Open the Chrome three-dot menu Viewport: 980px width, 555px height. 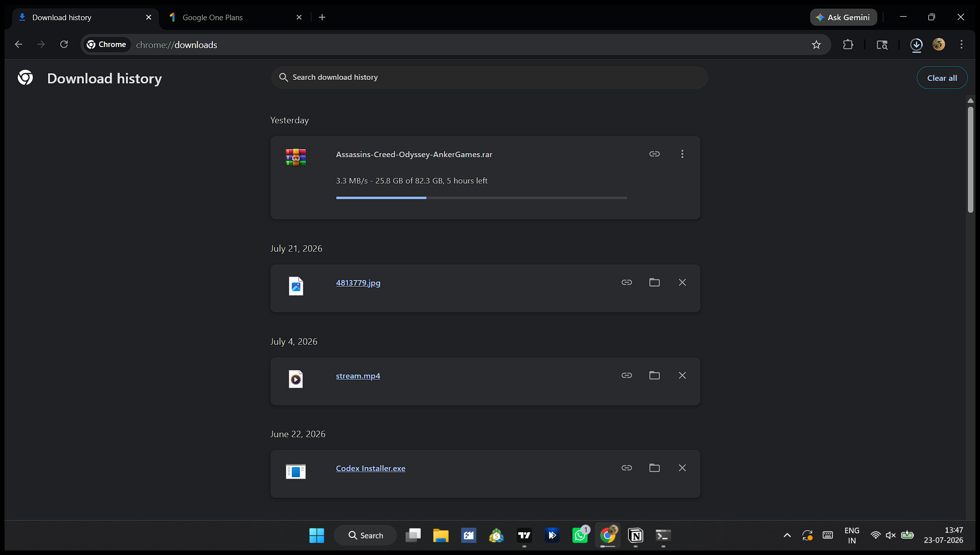click(962, 44)
